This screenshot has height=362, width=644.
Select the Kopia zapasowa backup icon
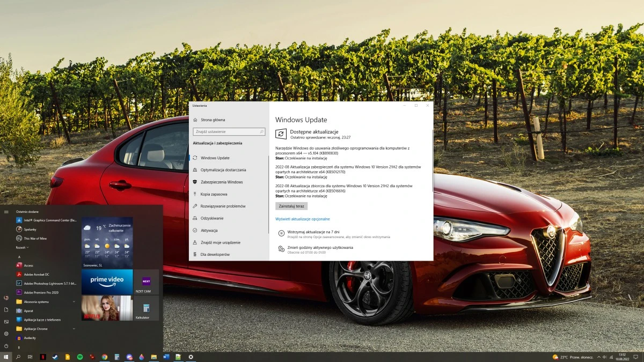[x=197, y=194]
